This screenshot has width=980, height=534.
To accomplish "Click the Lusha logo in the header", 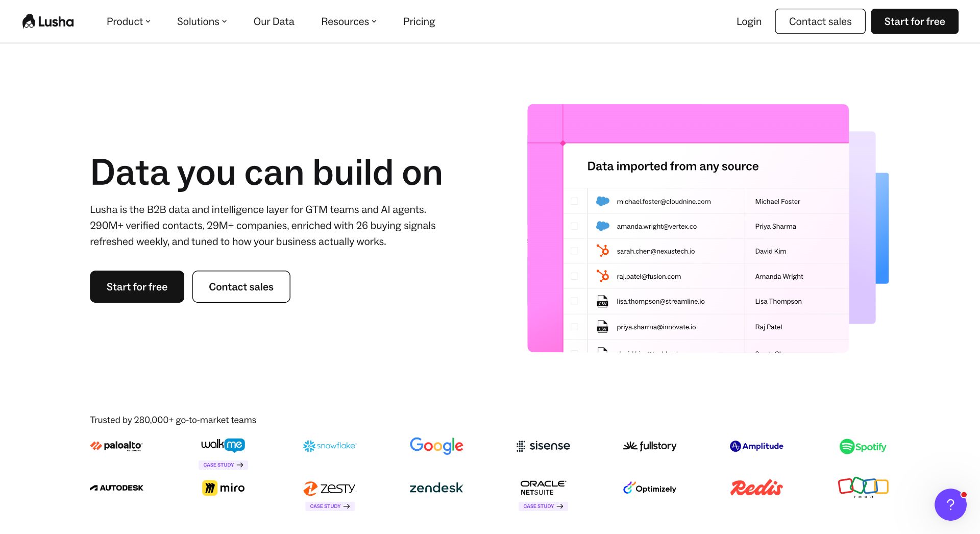I will [48, 21].
